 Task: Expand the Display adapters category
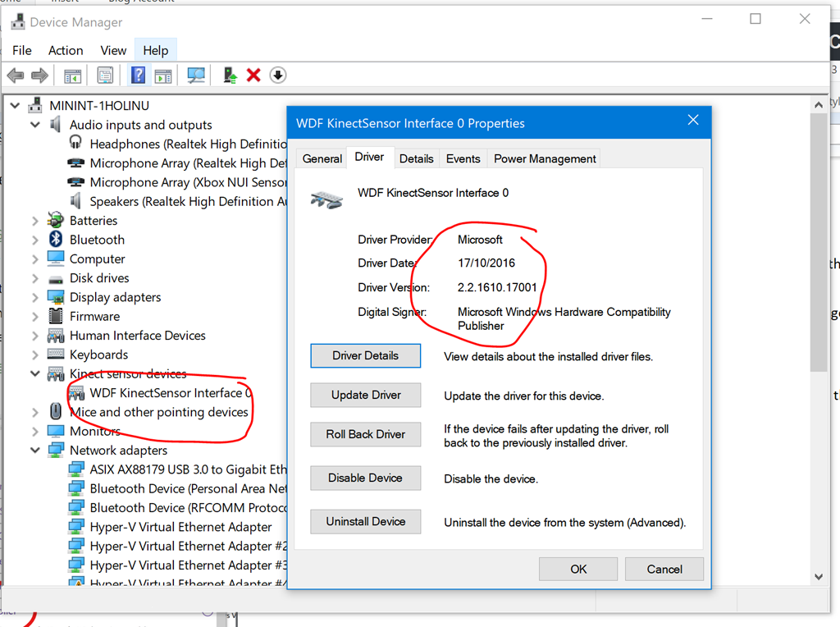35,297
